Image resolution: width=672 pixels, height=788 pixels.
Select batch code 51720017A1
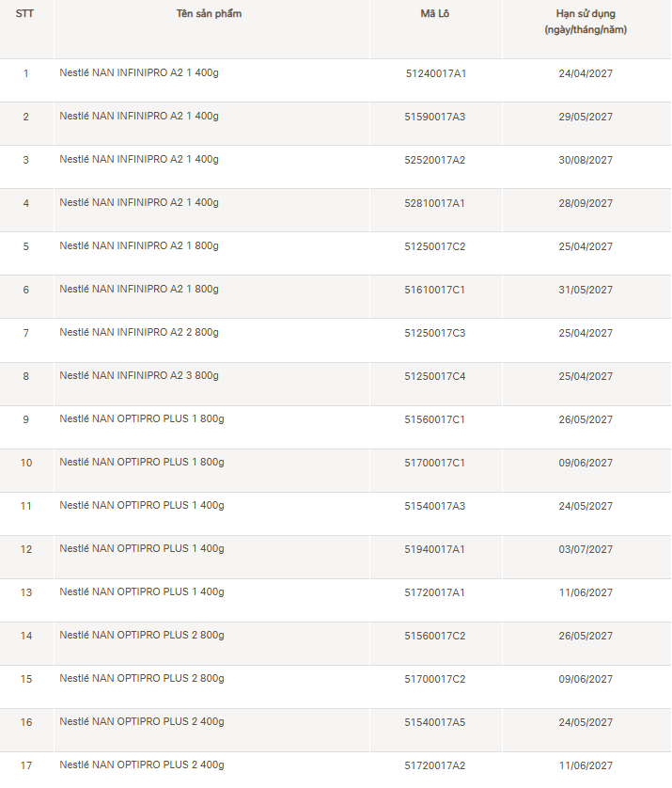click(435, 592)
